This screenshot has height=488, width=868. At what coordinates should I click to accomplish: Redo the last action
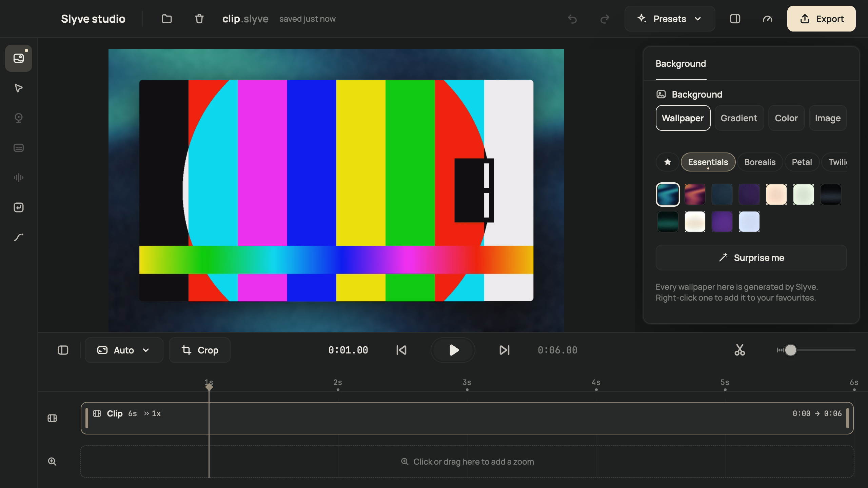[605, 19]
